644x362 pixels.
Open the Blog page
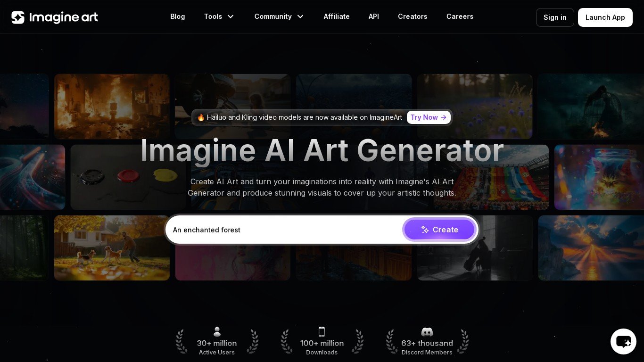click(178, 16)
